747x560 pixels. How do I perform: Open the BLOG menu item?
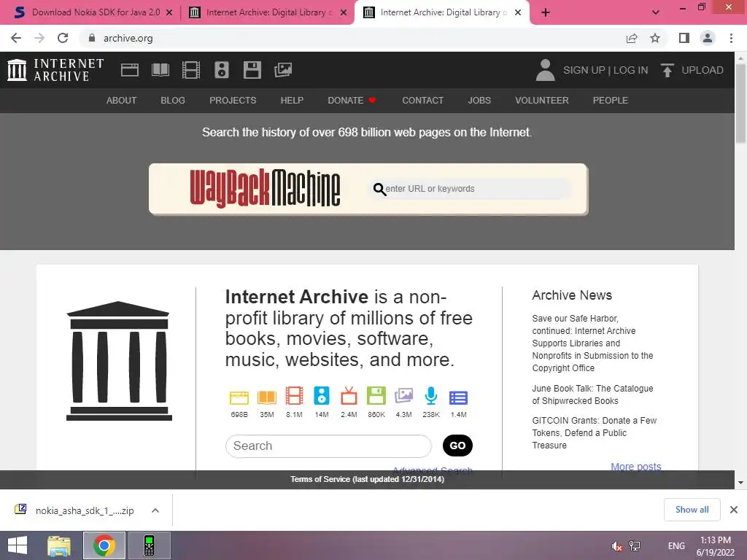point(173,101)
